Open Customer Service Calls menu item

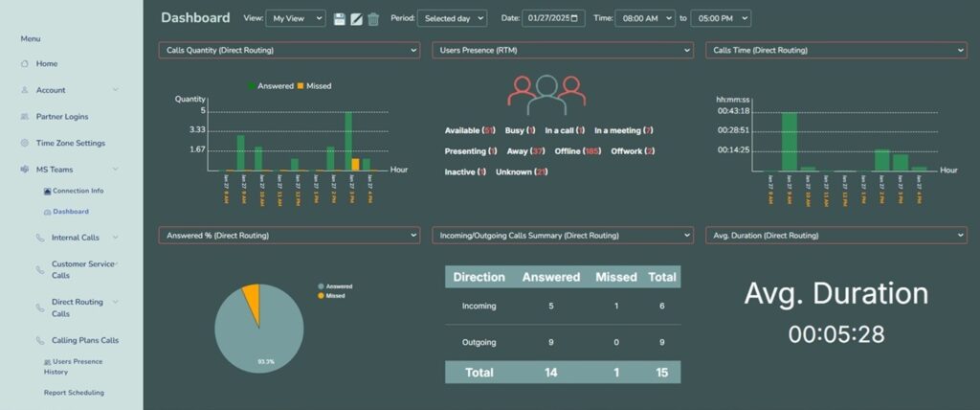coord(83,270)
